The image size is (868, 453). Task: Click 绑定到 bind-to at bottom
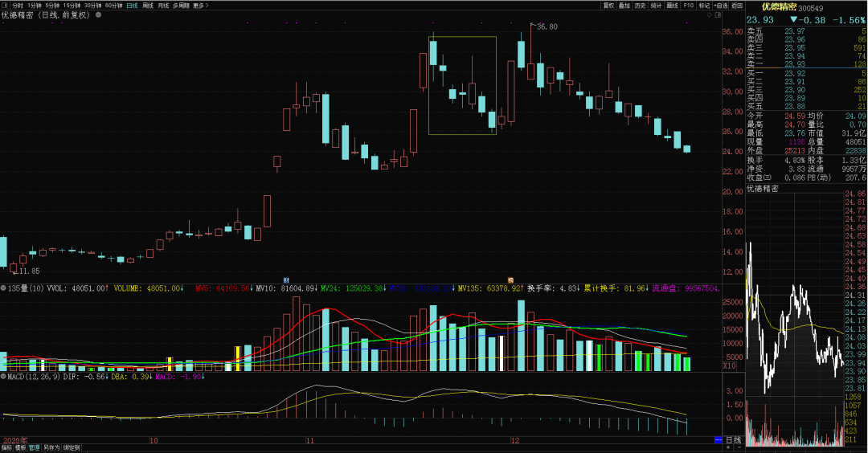[x=72, y=448]
